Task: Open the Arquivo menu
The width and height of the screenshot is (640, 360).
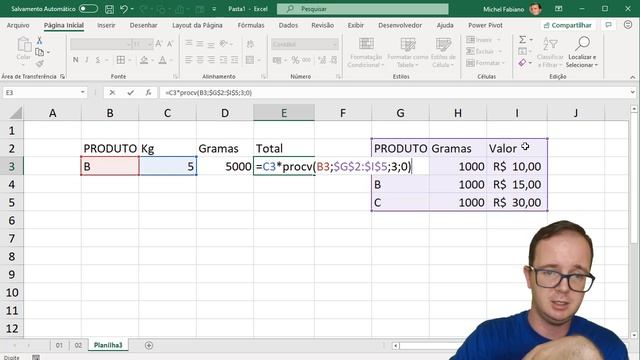Action: coord(18,25)
